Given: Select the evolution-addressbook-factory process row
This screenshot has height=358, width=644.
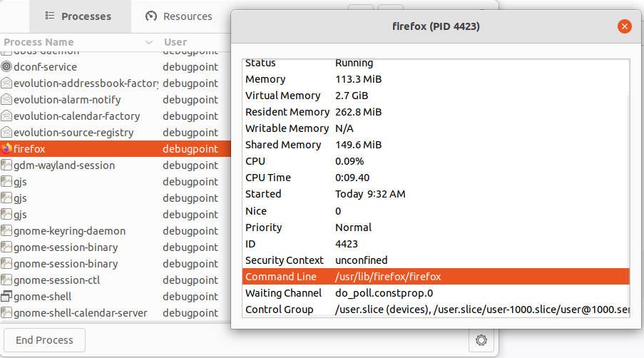Looking at the screenshot, I should (x=115, y=83).
